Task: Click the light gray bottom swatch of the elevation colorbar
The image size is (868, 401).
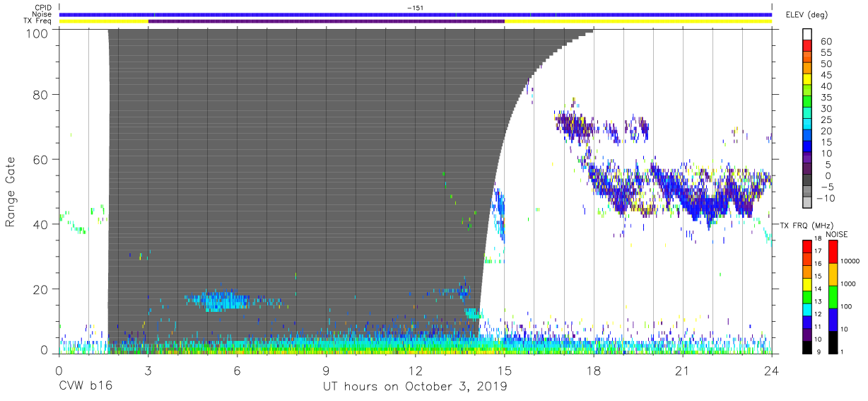Action: coord(807,204)
